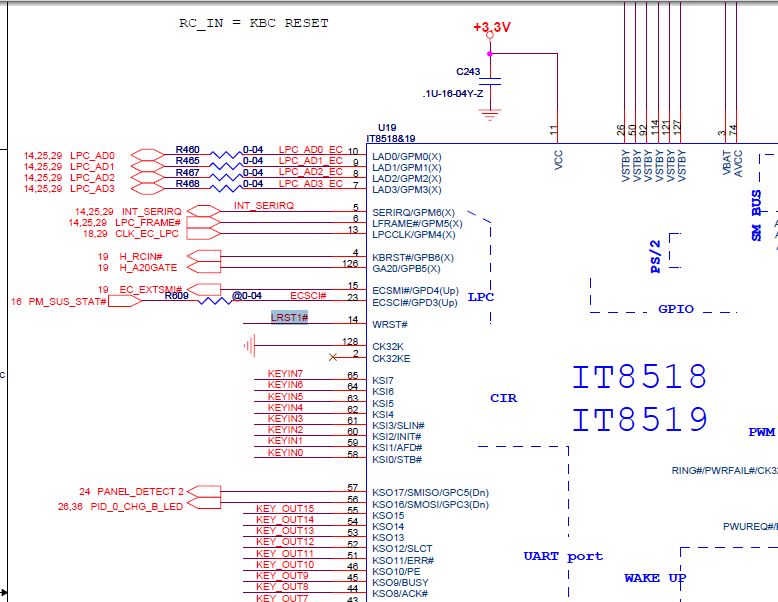The height and width of the screenshot is (602, 778).
Task: Select the U19 component designator
Action: tap(387, 128)
